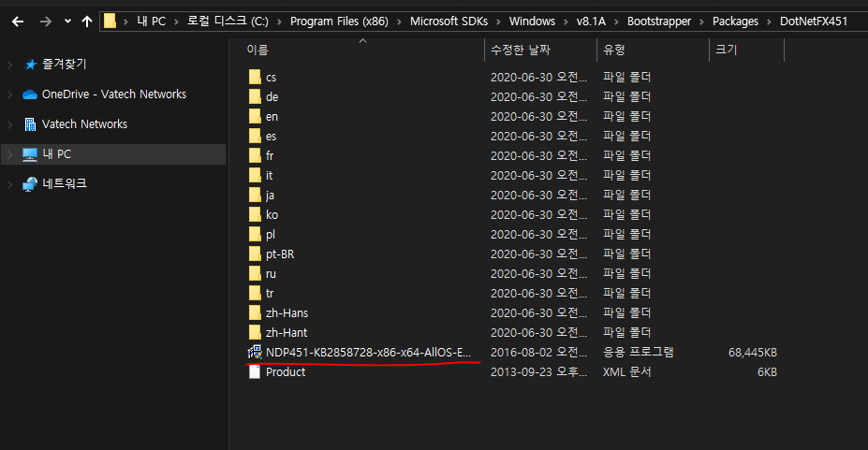The image size is (868, 450).
Task: Click the forward navigation arrow
Action: (45, 22)
